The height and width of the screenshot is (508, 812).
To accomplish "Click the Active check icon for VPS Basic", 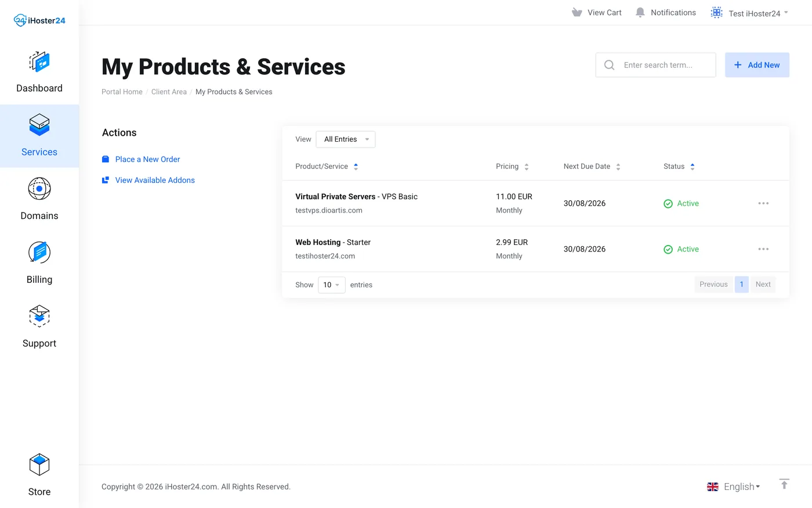I will coord(668,204).
